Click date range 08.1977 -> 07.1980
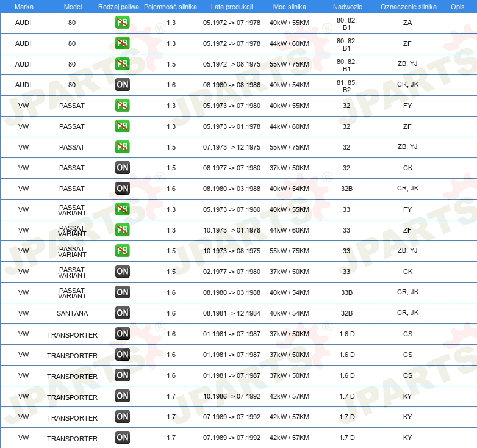The width and height of the screenshot is (477, 448). [232, 168]
